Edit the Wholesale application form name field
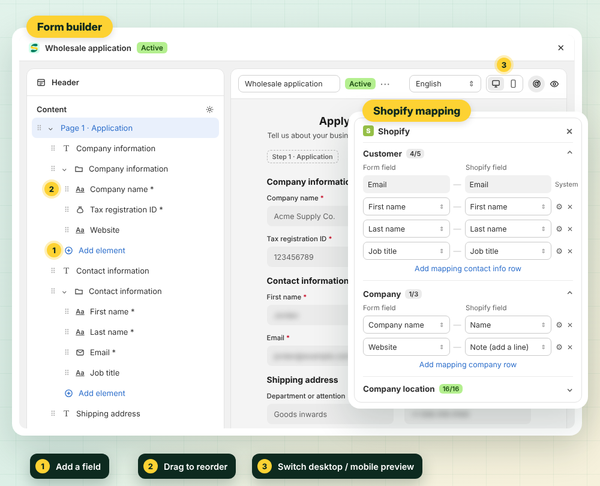Viewport: 600px width, 486px height. point(289,84)
